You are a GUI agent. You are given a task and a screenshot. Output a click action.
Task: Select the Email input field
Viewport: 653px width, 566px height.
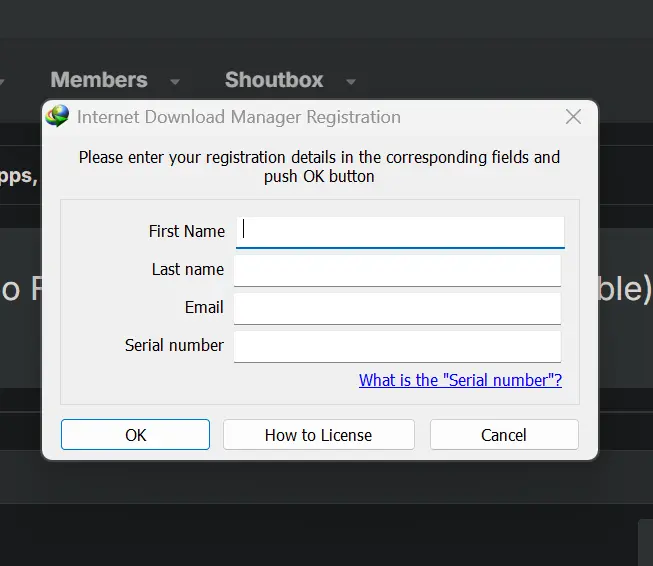click(397, 309)
